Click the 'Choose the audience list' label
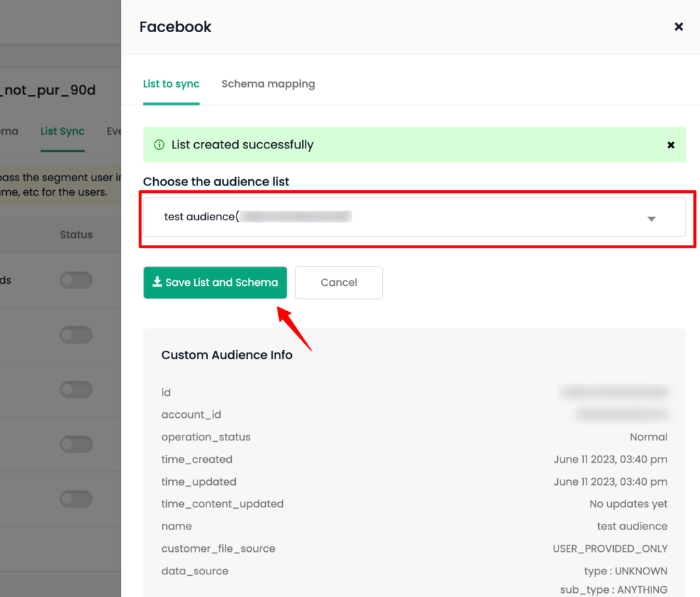The width and height of the screenshot is (700, 597). click(x=216, y=182)
